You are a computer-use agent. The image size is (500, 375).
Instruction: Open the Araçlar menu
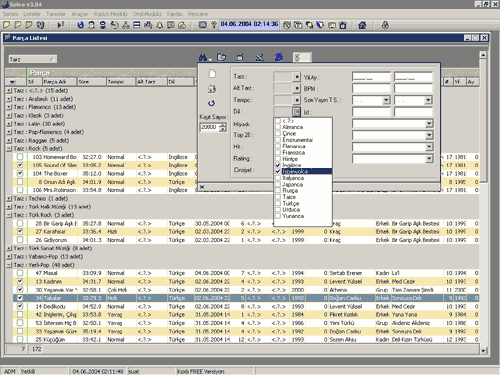point(80,14)
